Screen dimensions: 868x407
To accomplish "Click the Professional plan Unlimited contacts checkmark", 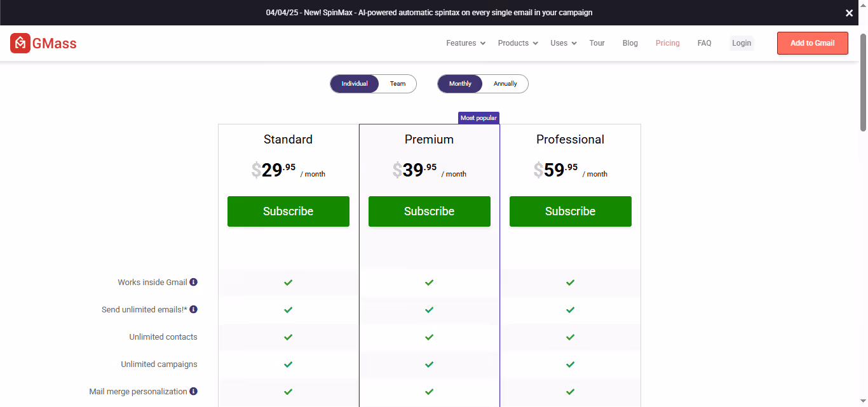I will 570,337.
